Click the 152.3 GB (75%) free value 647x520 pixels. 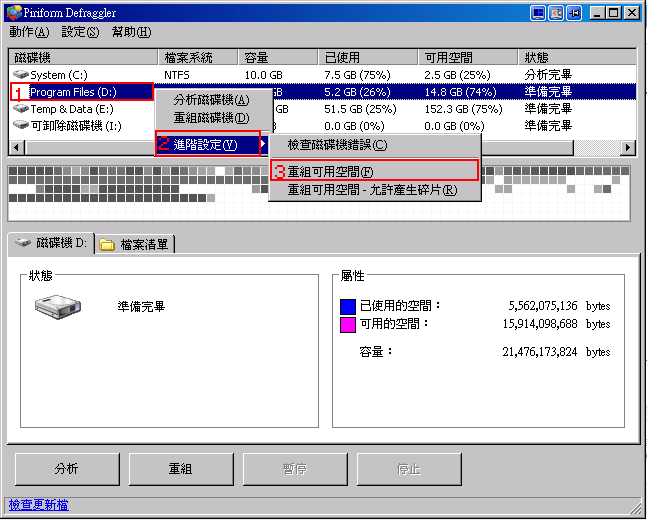(463, 109)
